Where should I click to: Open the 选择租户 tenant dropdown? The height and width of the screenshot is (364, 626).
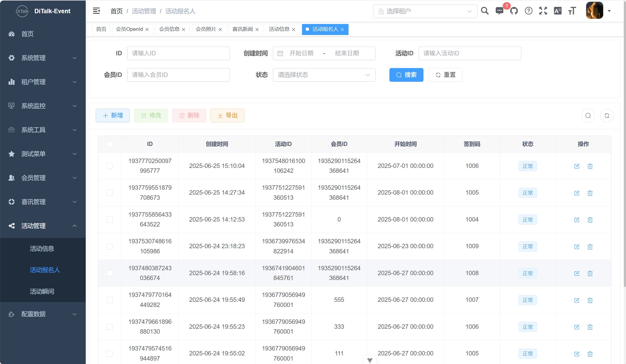425,11
